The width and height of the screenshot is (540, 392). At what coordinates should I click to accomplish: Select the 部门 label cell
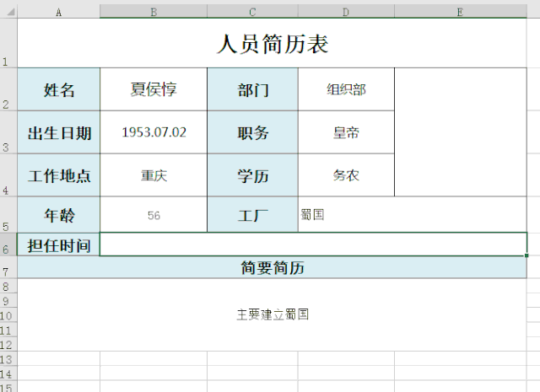pyautogui.click(x=252, y=89)
